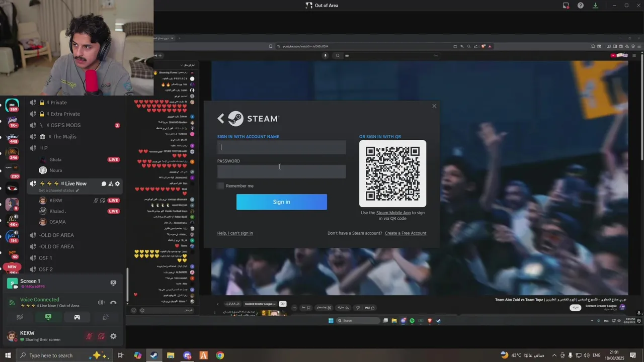The image size is (644, 362).
Task: Open the OSF'S MODS voice channel
Action: pos(75,125)
